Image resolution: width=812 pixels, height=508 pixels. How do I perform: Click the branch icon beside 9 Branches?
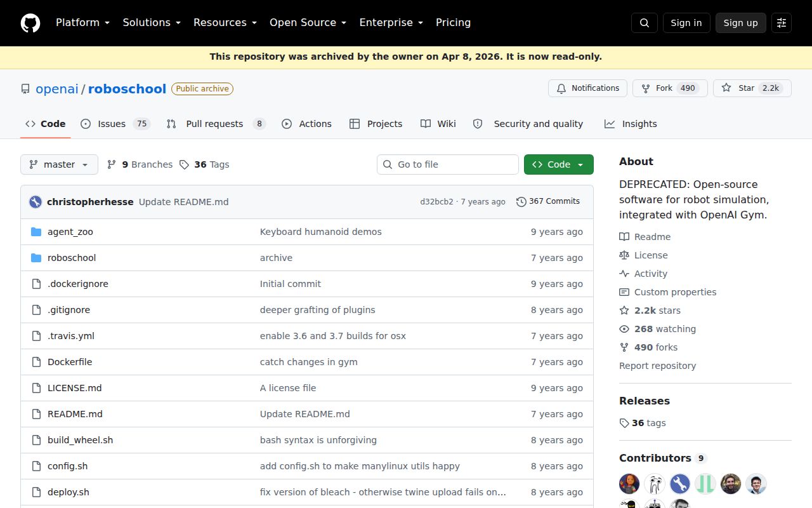[112, 164]
